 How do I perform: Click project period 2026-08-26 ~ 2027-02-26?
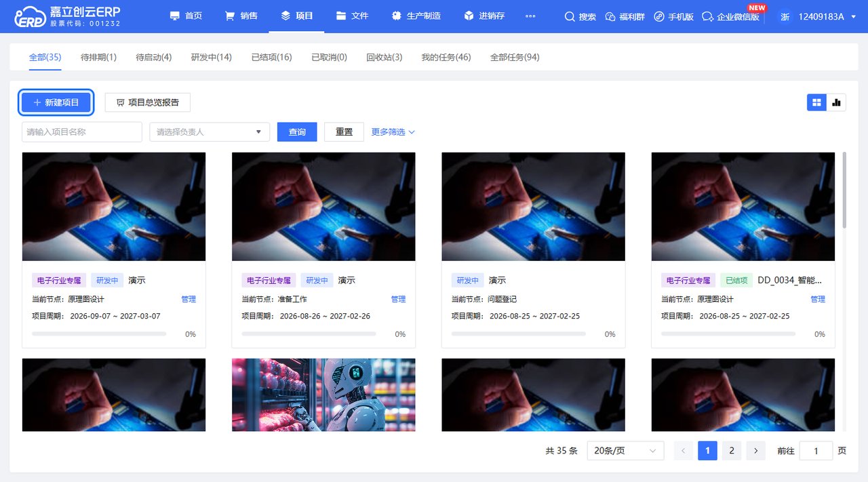click(325, 316)
